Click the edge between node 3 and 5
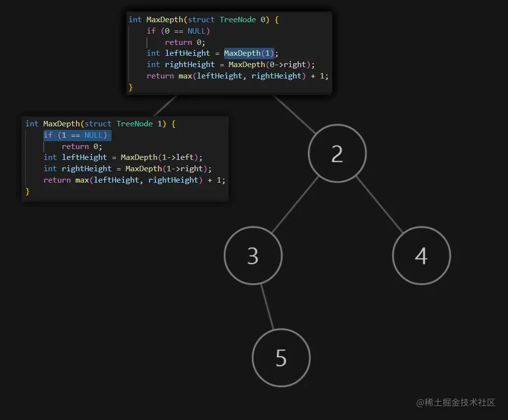The image size is (508, 420). tap(267, 306)
